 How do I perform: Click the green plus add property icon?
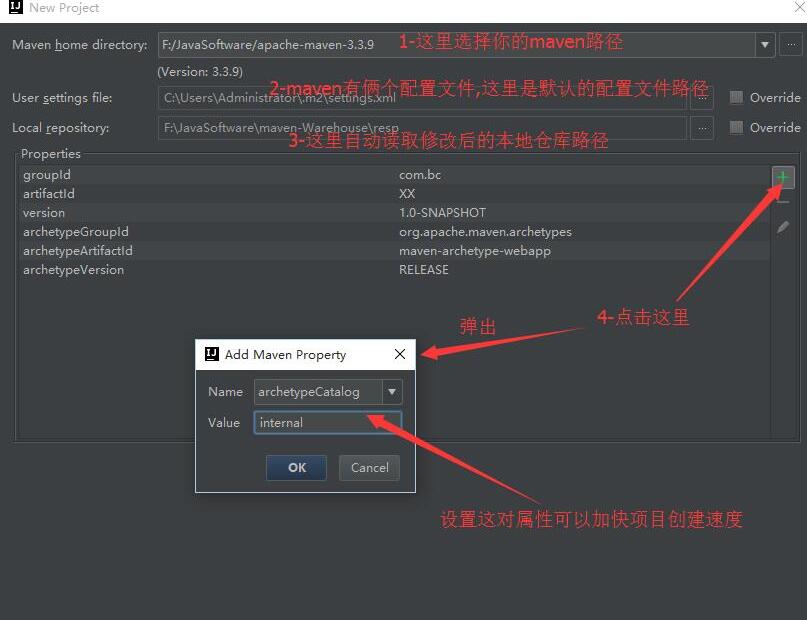click(783, 177)
